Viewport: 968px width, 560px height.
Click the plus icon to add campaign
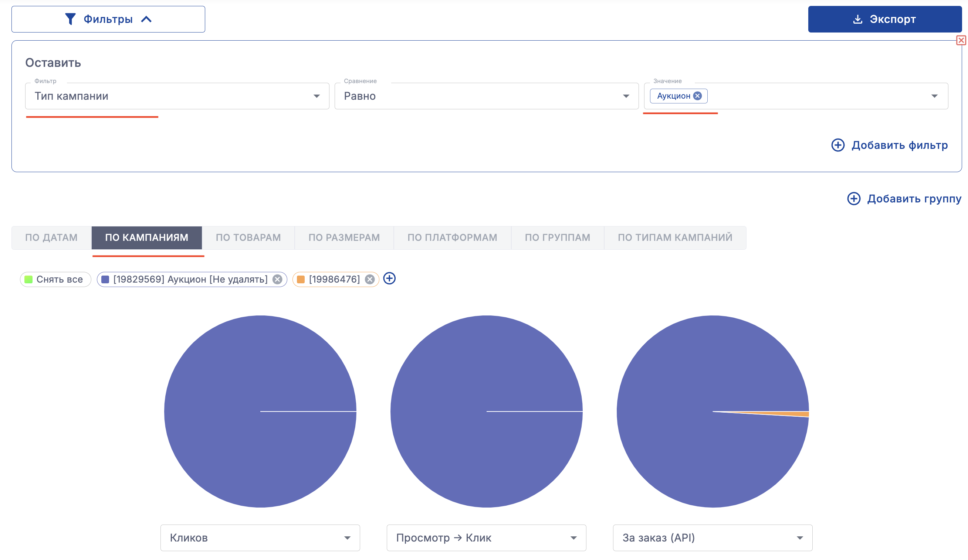click(389, 279)
